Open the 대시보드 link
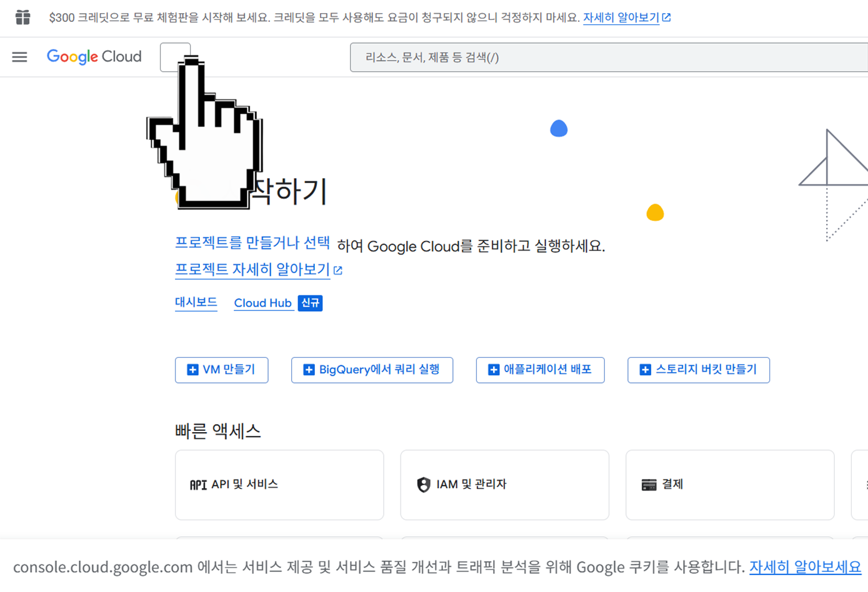This screenshot has width=868, height=592. tap(196, 302)
